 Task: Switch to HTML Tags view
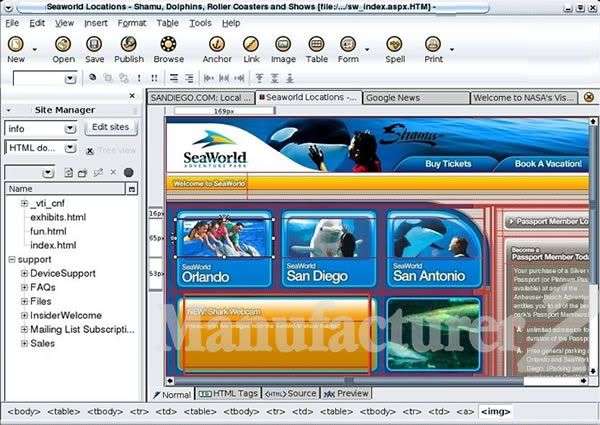[x=228, y=393]
